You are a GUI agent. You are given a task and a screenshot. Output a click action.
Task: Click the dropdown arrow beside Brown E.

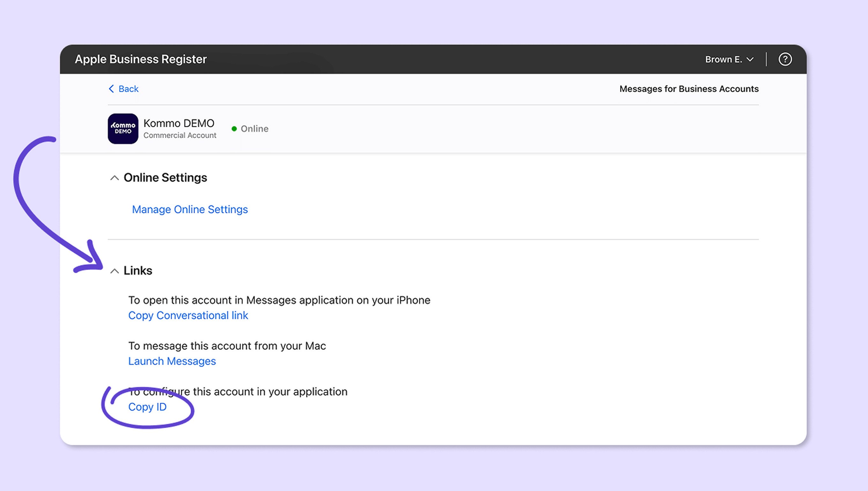750,60
